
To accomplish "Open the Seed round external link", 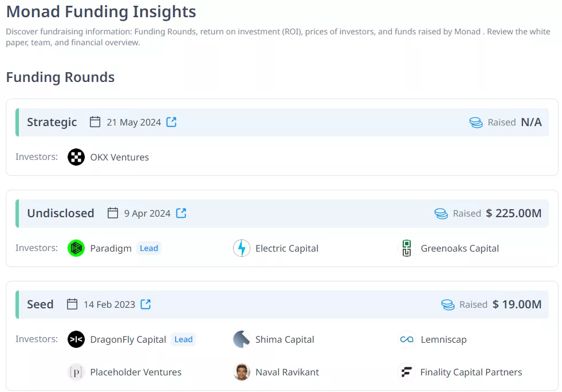I will point(145,304).
